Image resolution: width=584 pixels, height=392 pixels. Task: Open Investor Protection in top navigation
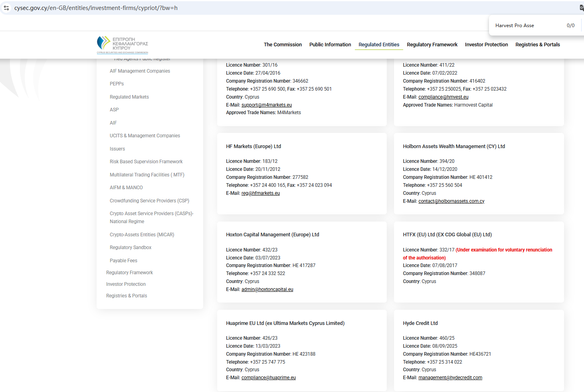(x=486, y=45)
